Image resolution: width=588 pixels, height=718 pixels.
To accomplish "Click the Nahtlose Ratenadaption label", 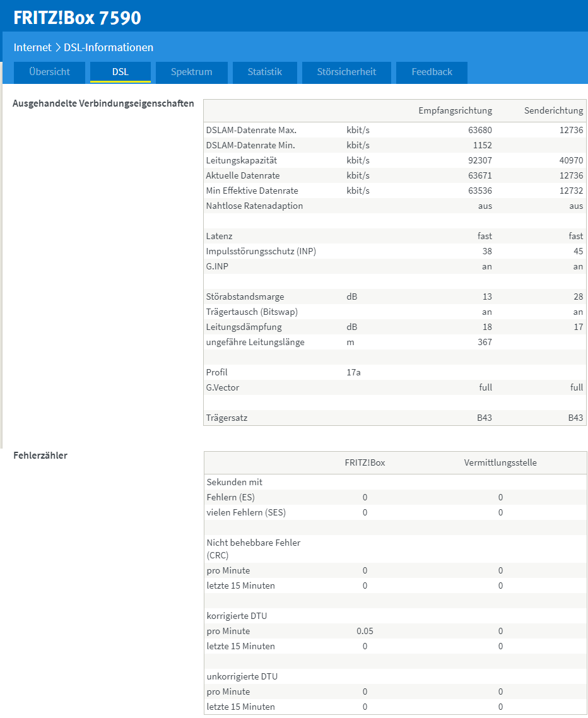I will (x=254, y=206).
